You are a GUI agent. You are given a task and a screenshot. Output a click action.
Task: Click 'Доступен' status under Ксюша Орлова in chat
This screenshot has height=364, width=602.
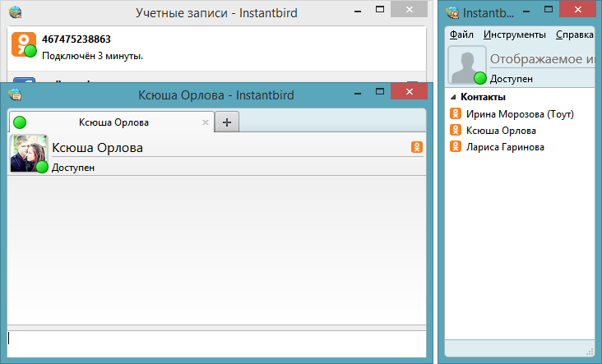click(x=73, y=168)
